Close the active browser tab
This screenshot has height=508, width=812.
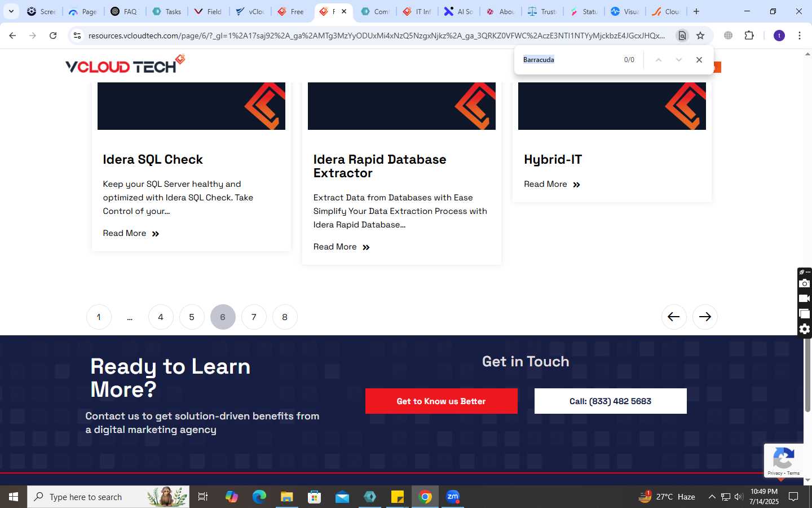344,11
